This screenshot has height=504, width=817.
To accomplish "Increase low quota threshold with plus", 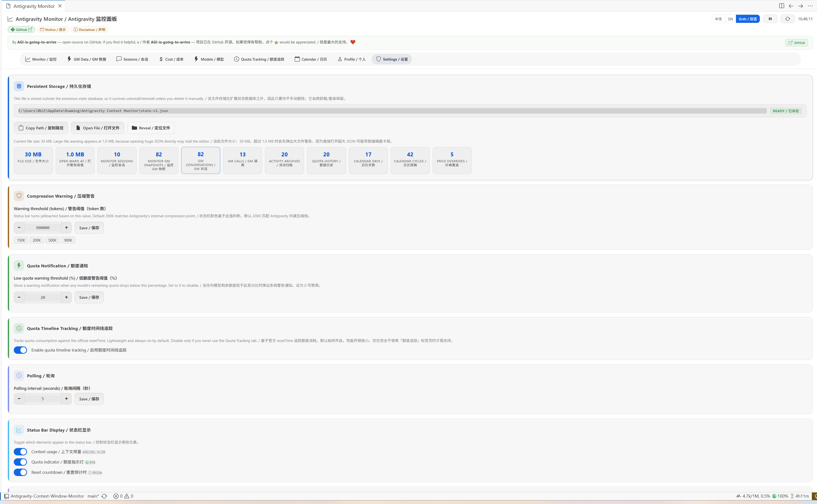I will point(66,297).
